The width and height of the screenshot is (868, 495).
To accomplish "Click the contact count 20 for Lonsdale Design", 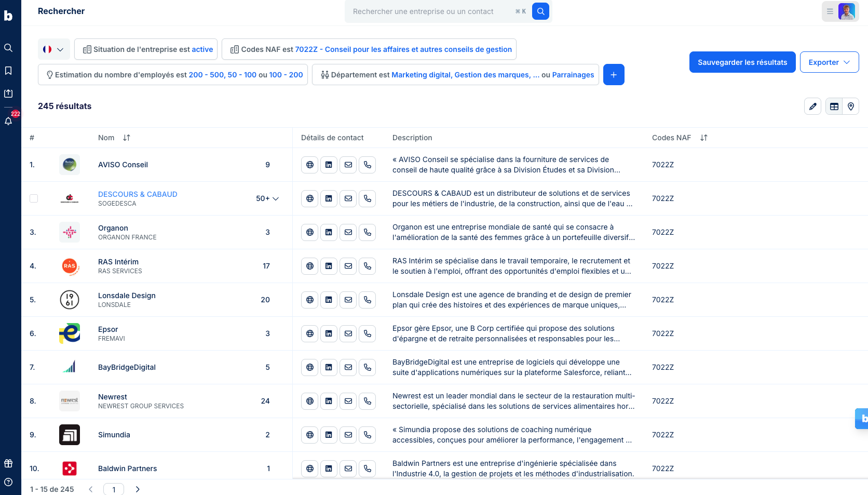I will pyautogui.click(x=265, y=300).
